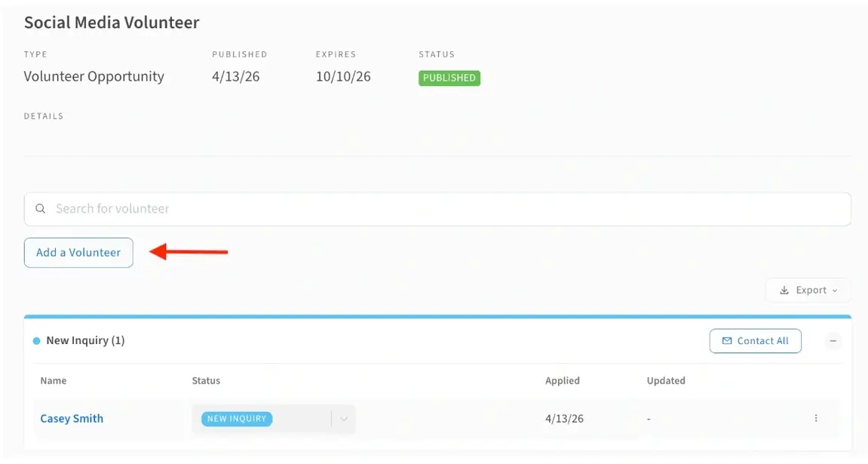Open the three-dot actions menu for Casey Smith

pos(815,418)
